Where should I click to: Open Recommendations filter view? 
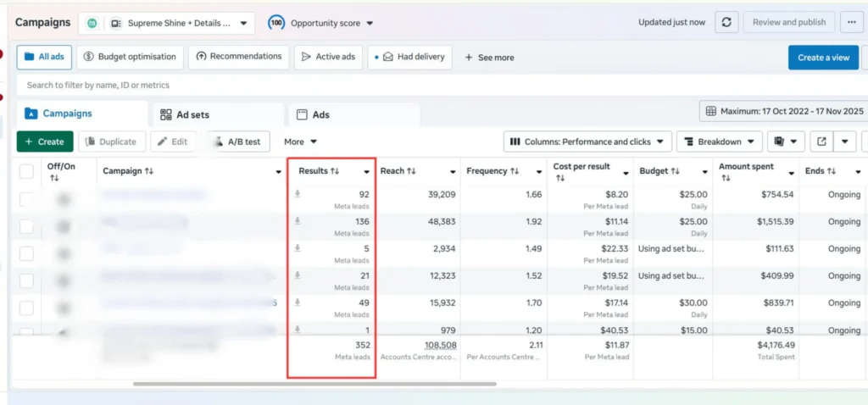click(x=238, y=57)
